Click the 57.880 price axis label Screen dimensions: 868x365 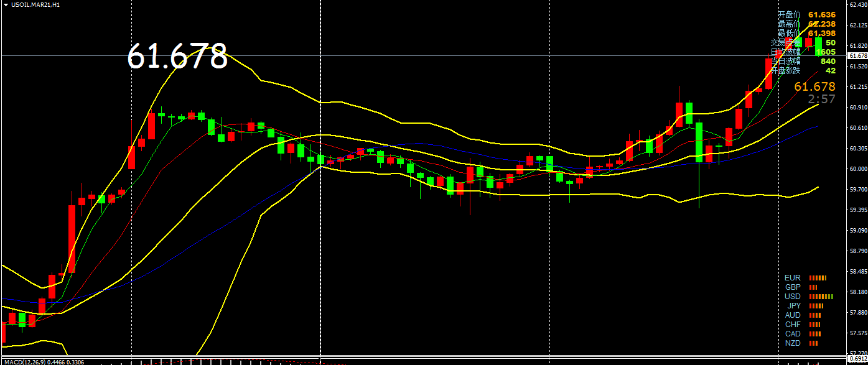[858, 312]
